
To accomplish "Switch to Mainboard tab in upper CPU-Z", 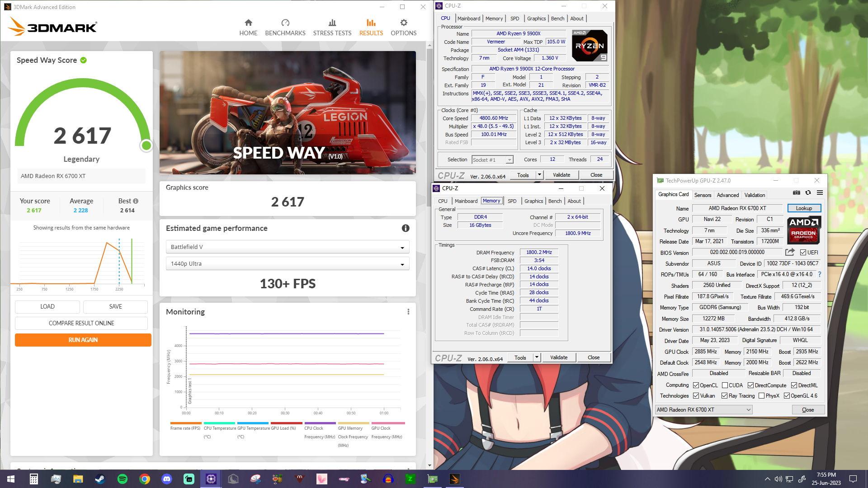I will 469,19.
